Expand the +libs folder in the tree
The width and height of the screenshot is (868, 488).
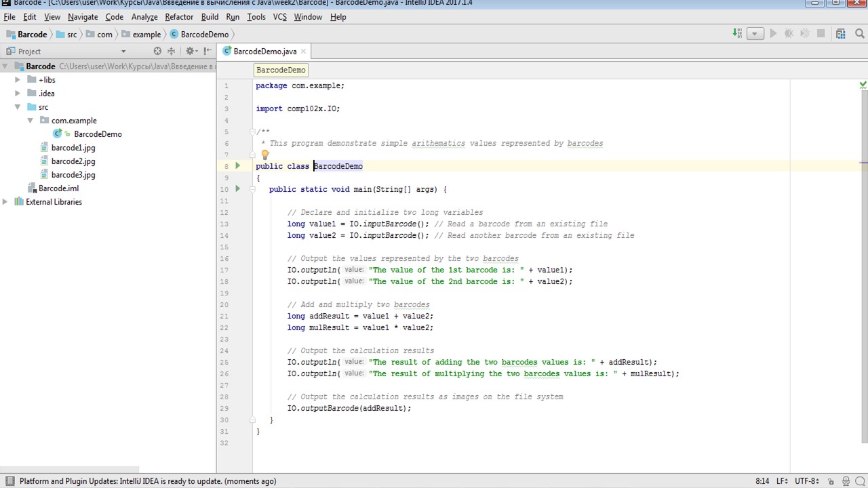18,80
